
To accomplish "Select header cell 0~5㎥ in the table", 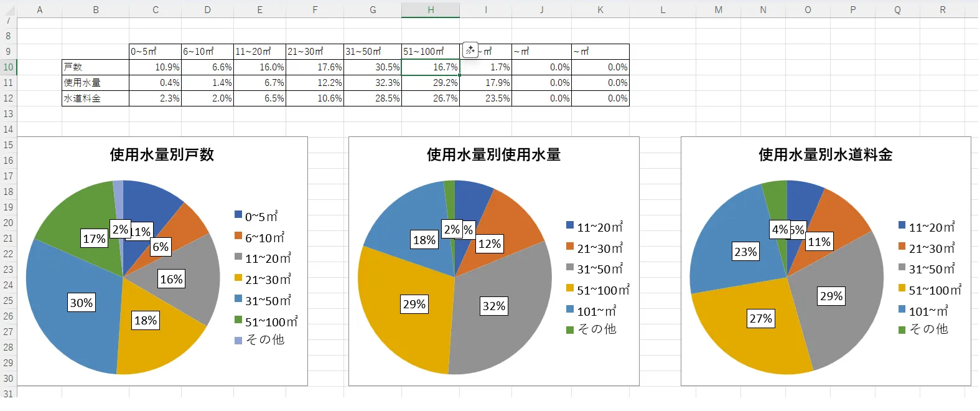I will point(156,52).
